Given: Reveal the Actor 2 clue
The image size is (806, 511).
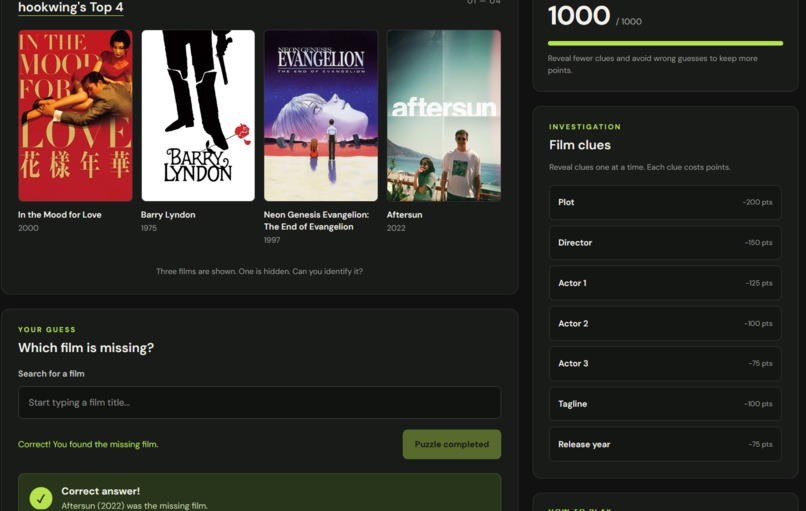Looking at the screenshot, I should 665,323.
